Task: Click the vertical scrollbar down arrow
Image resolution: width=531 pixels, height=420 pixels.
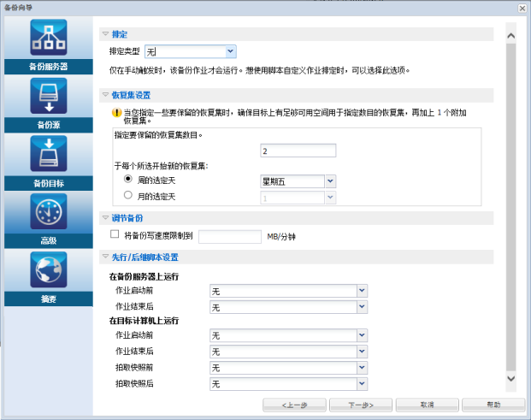Action: [511, 377]
